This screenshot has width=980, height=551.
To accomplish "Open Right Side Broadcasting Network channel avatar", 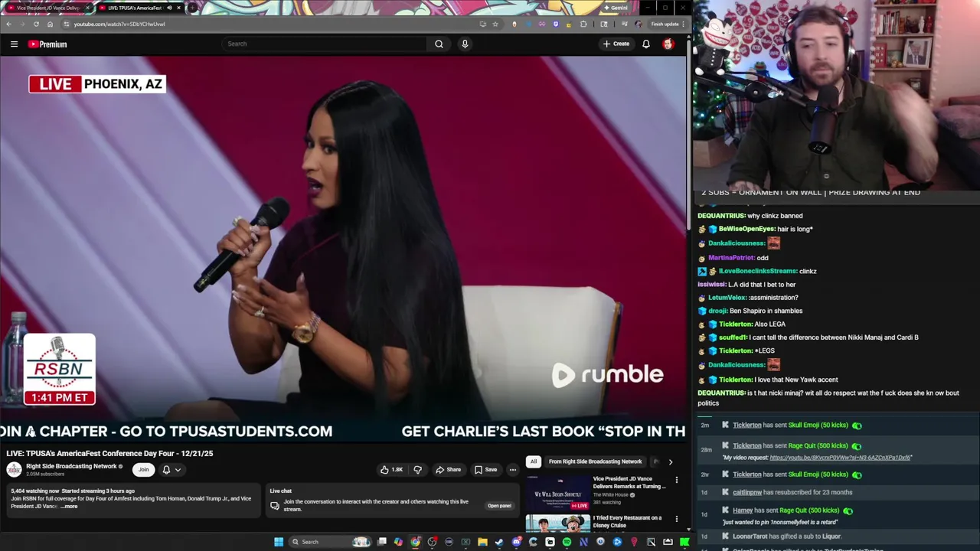I will [14, 470].
